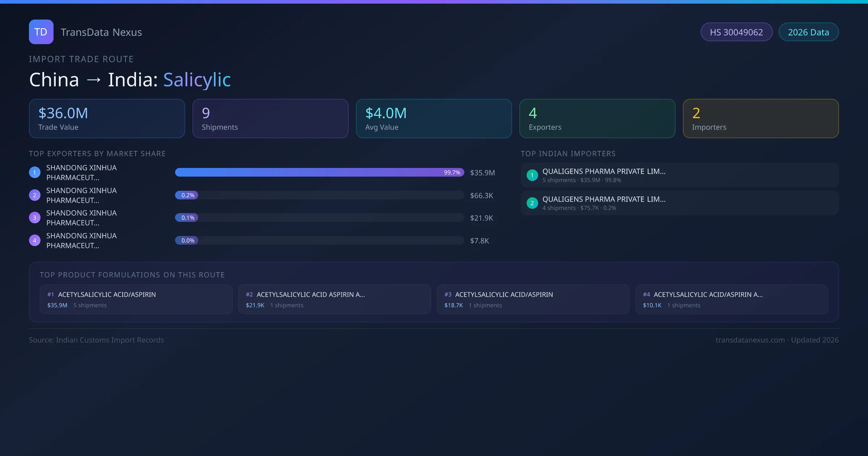The width and height of the screenshot is (868, 456).
Task: Select the $4.0M Avg Value card
Action: (x=434, y=119)
